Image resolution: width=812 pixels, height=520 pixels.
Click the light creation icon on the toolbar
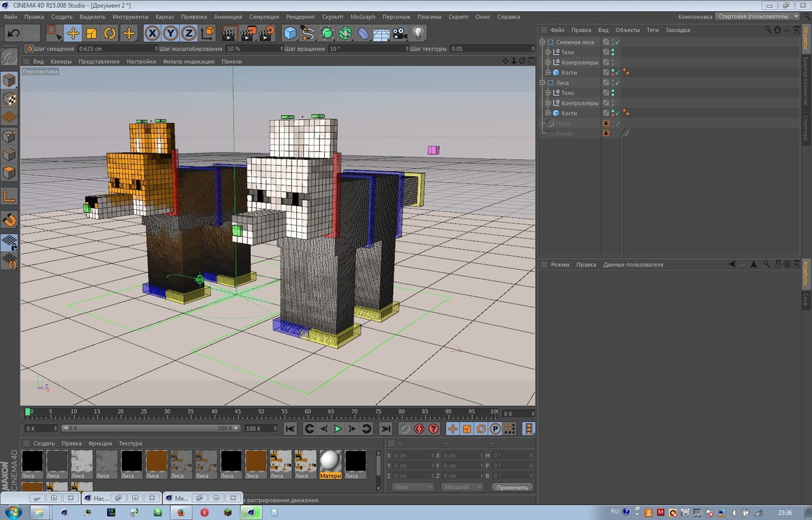point(418,32)
